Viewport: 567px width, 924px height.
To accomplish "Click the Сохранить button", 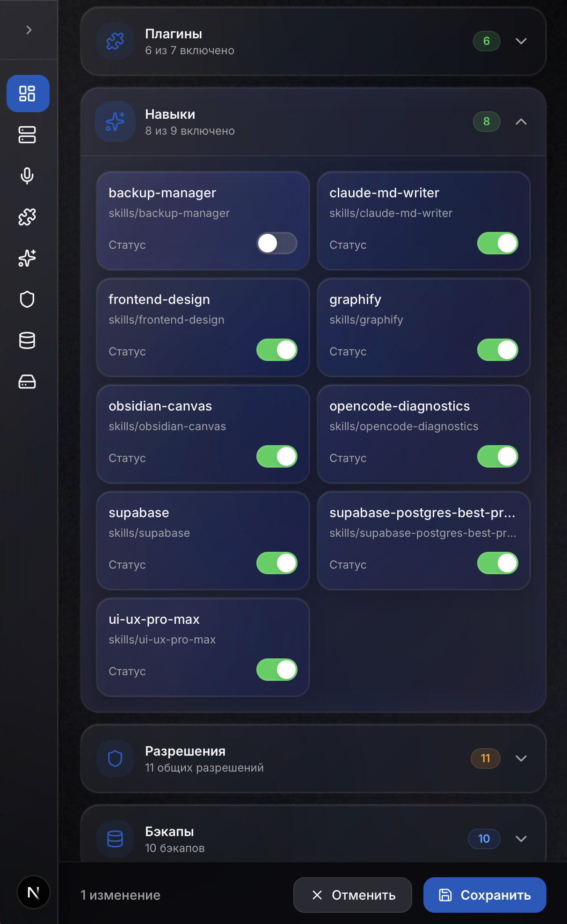I will pyautogui.click(x=485, y=895).
